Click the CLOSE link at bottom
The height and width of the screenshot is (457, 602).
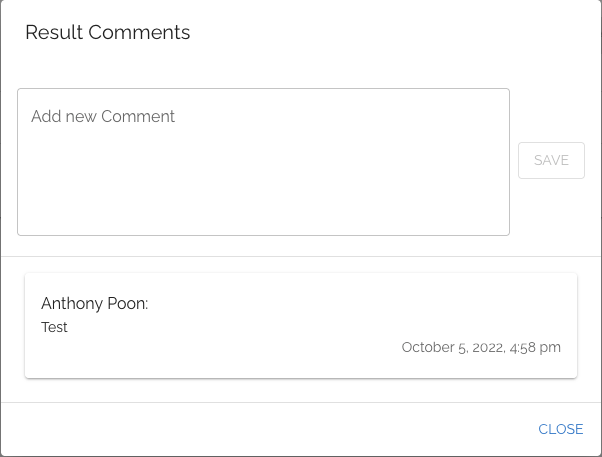coord(560,429)
